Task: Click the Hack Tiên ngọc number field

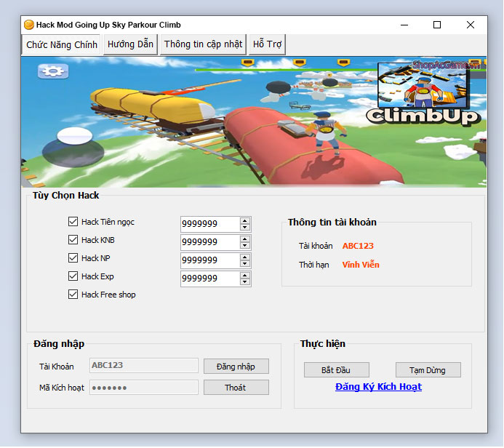Action: 210,224
